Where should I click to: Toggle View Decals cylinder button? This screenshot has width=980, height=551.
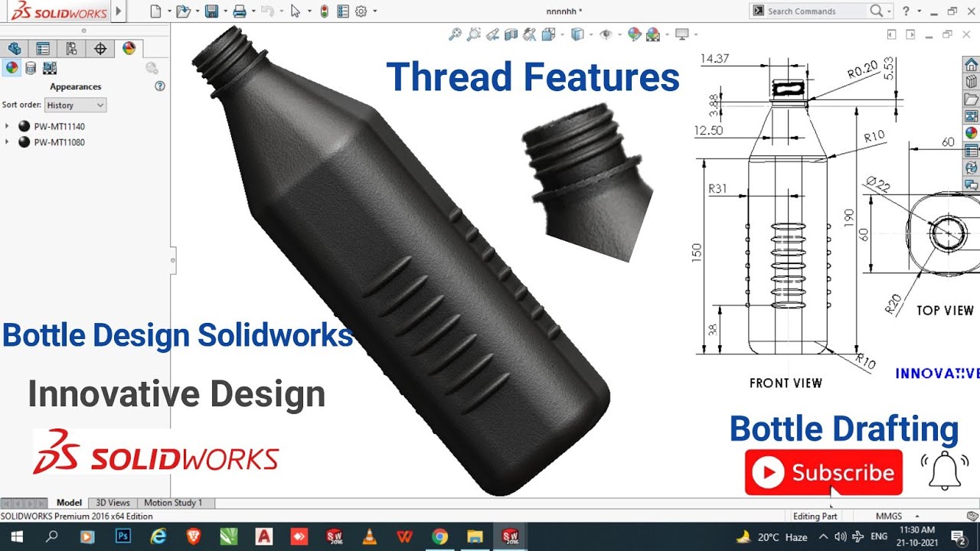click(31, 67)
